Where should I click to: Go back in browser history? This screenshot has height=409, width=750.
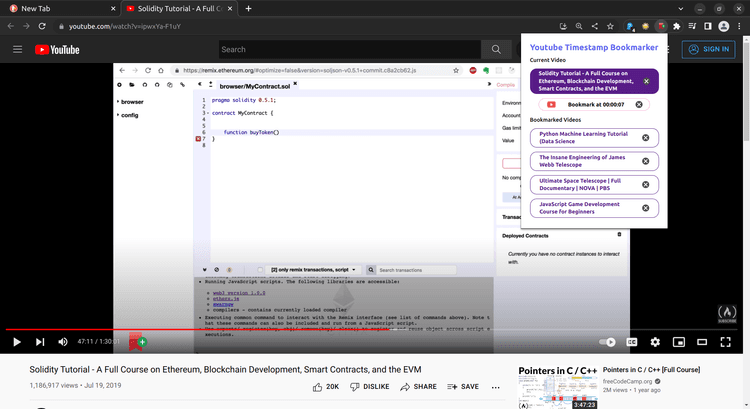[x=11, y=26]
